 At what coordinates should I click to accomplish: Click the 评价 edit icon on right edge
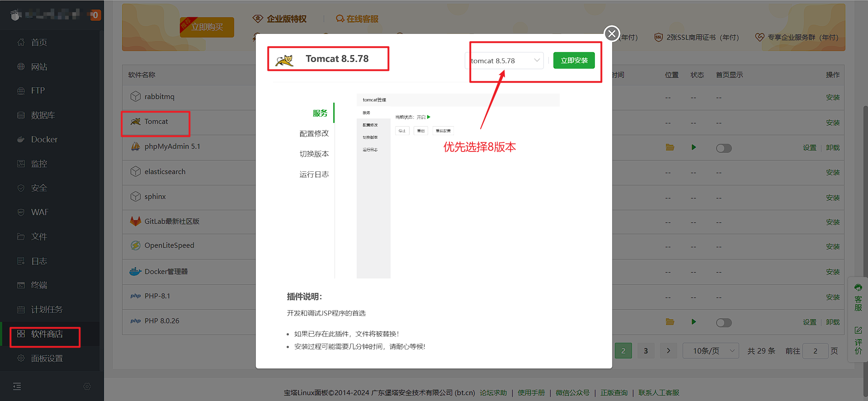click(x=858, y=330)
